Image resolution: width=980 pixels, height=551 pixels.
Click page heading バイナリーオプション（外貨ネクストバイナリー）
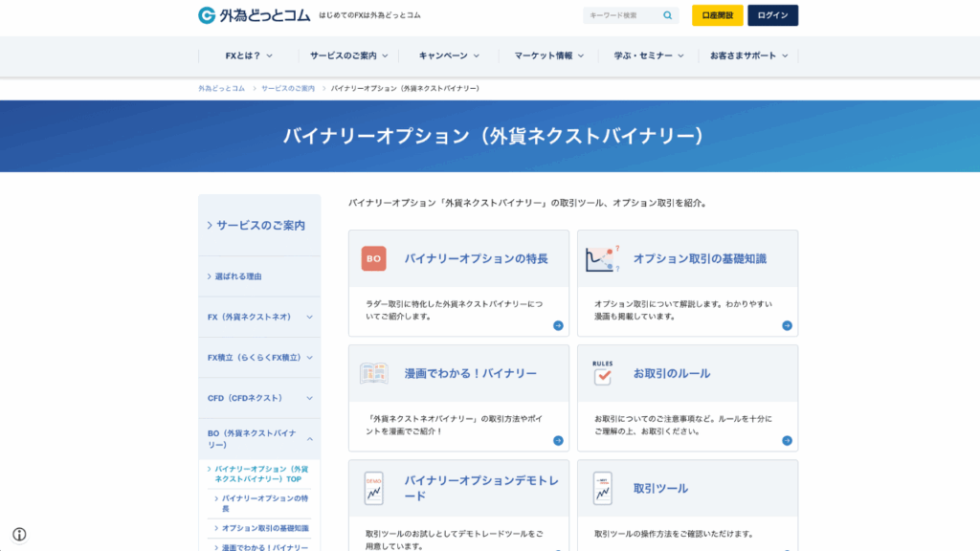click(493, 136)
